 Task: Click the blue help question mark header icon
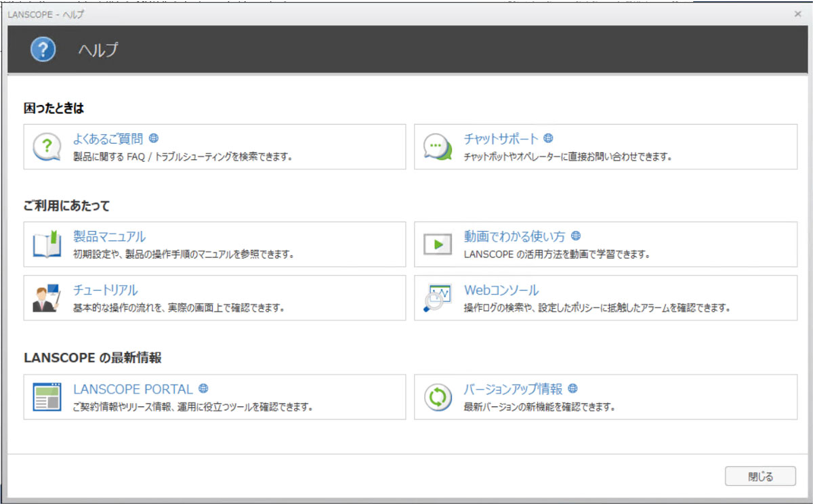pos(43,49)
